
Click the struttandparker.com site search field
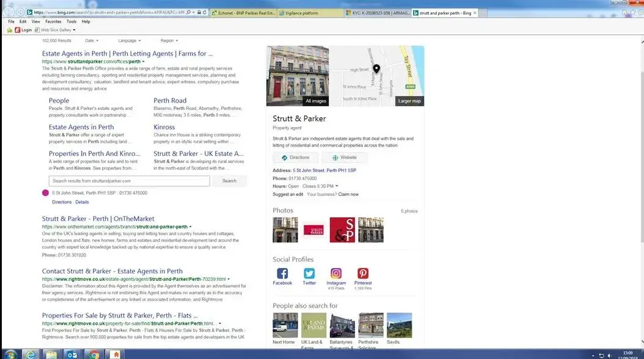pos(129,181)
